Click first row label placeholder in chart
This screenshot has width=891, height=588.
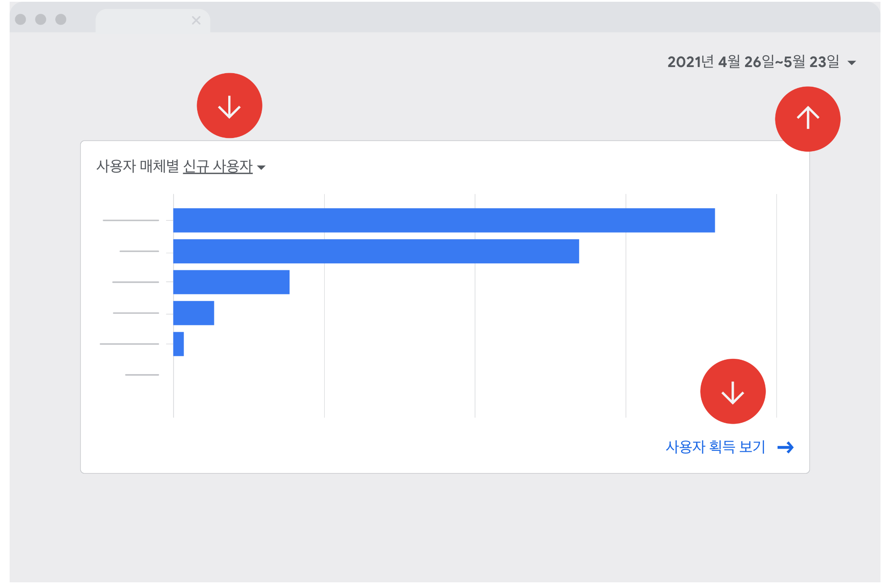(x=131, y=220)
